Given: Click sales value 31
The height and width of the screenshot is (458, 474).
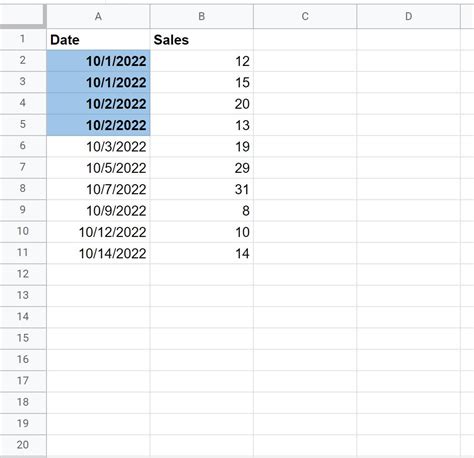Looking at the screenshot, I should pos(202,189).
